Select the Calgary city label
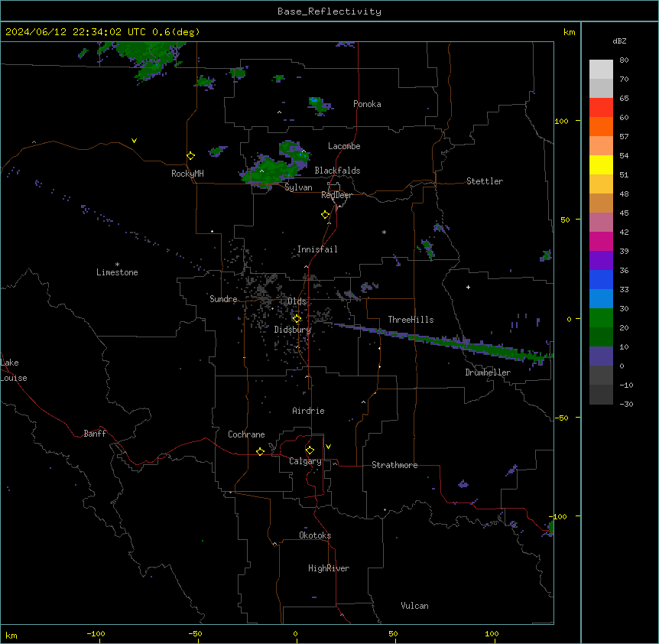The width and height of the screenshot is (659, 644). 305,461
